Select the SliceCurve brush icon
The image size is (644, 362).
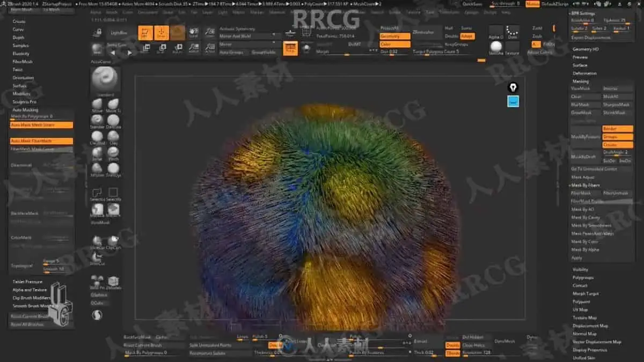coord(97,241)
